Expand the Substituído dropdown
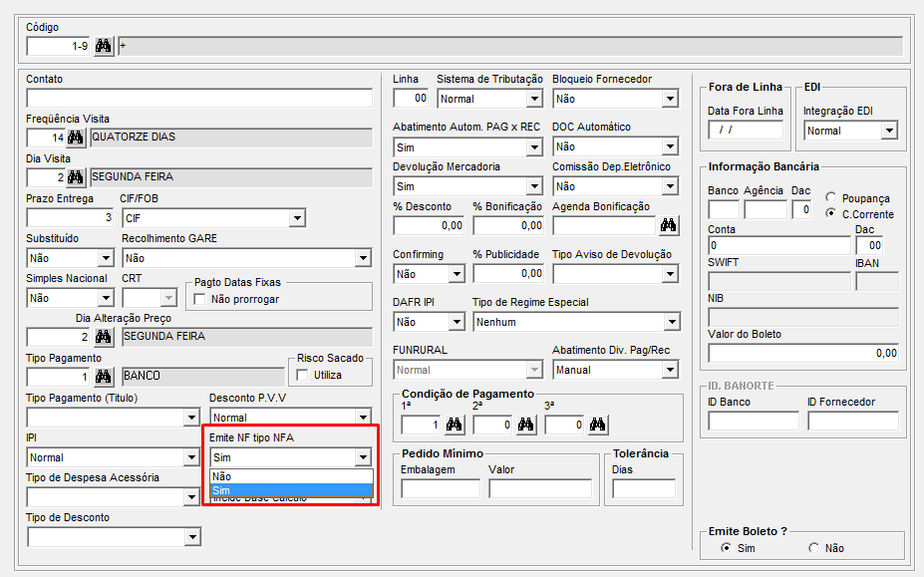 point(106,258)
